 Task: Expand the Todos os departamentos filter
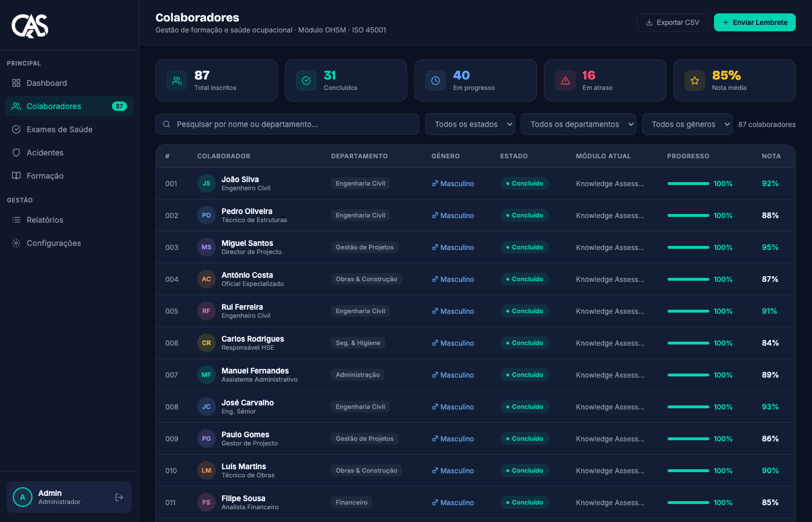click(578, 124)
